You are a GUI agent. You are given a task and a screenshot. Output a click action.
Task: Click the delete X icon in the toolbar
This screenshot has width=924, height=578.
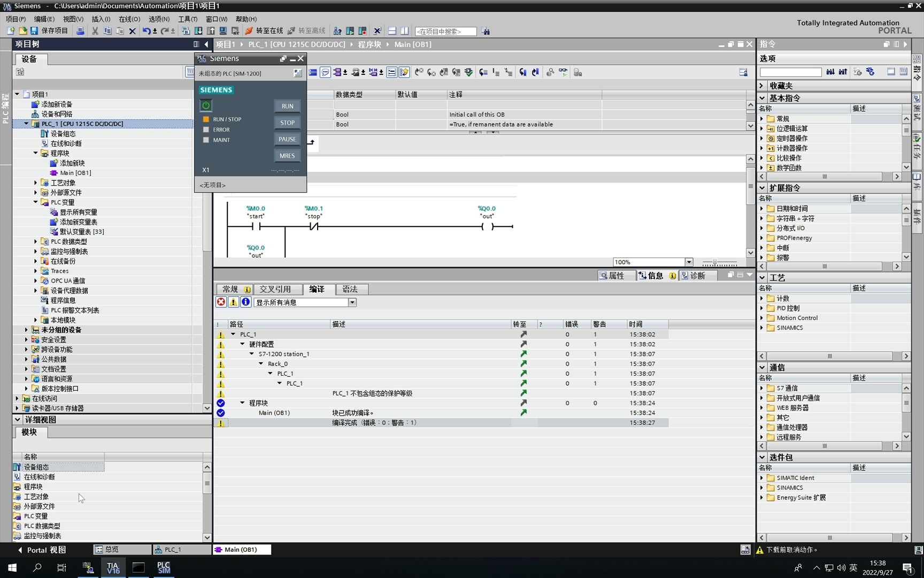(x=133, y=31)
